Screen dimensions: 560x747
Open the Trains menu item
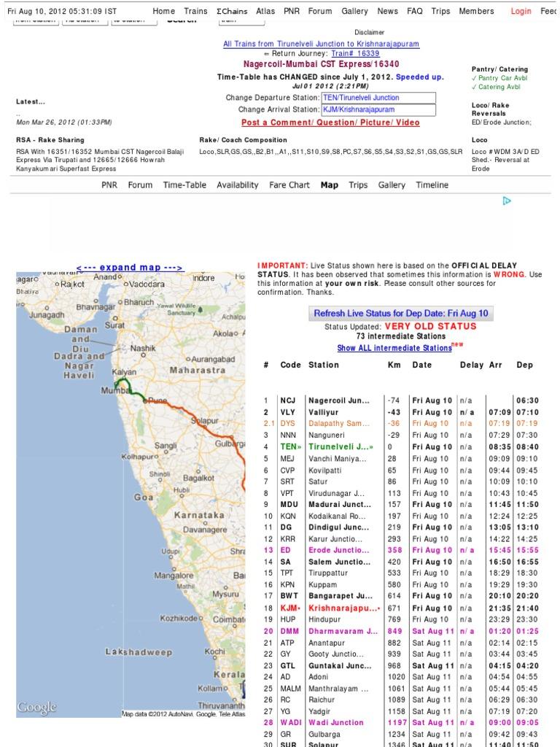tap(195, 11)
